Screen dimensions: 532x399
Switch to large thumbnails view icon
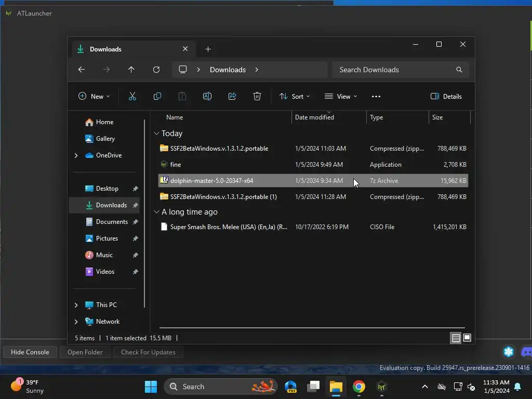pyautogui.click(x=467, y=338)
